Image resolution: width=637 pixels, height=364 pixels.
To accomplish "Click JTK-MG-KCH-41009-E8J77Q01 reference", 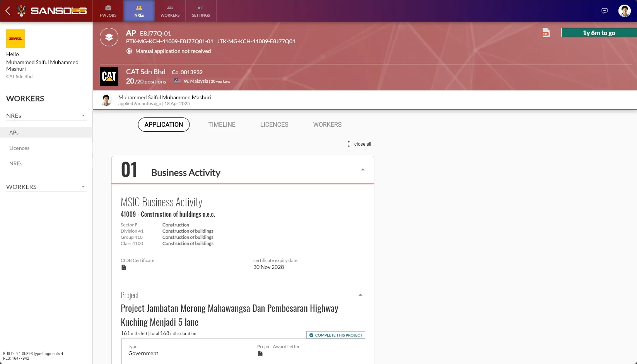I will (256, 41).
